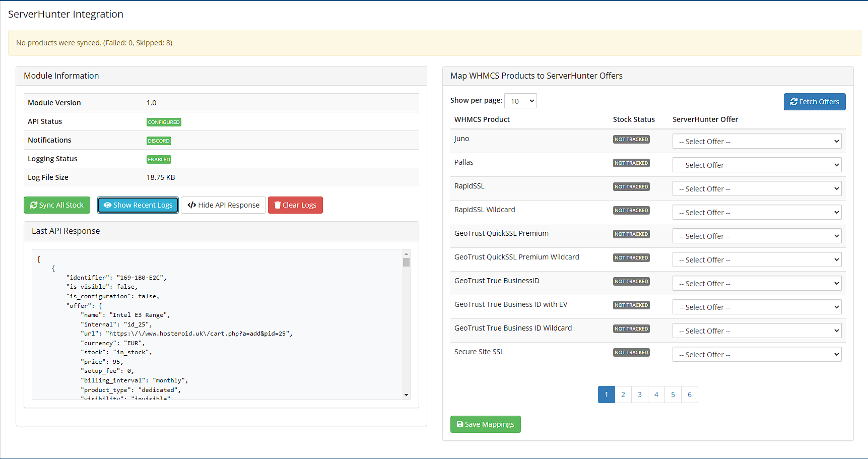Go to page 1 of mappings
The height and width of the screenshot is (459, 868).
tap(607, 395)
